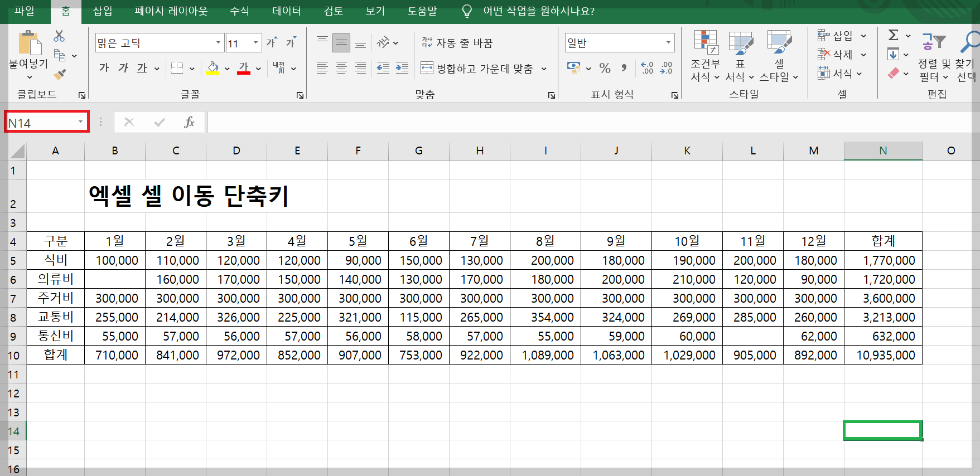980x476 pixels.
Task: Open font group dialog launcher
Action: (300, 95)
